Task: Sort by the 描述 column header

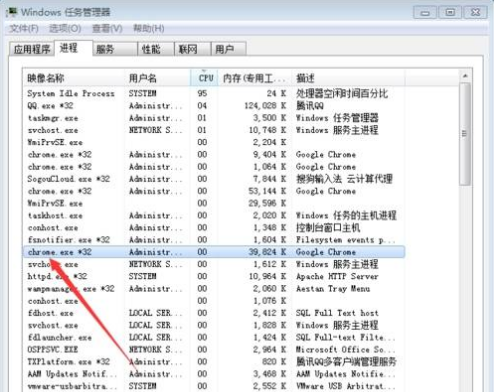Action: tap(348, 78)
